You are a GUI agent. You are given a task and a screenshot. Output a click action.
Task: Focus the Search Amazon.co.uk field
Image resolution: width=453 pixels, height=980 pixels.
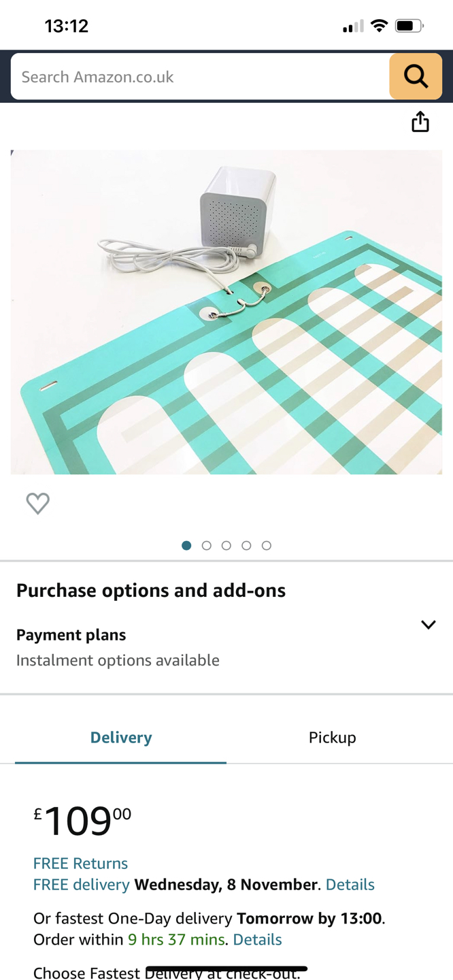(x=200, y=76)
